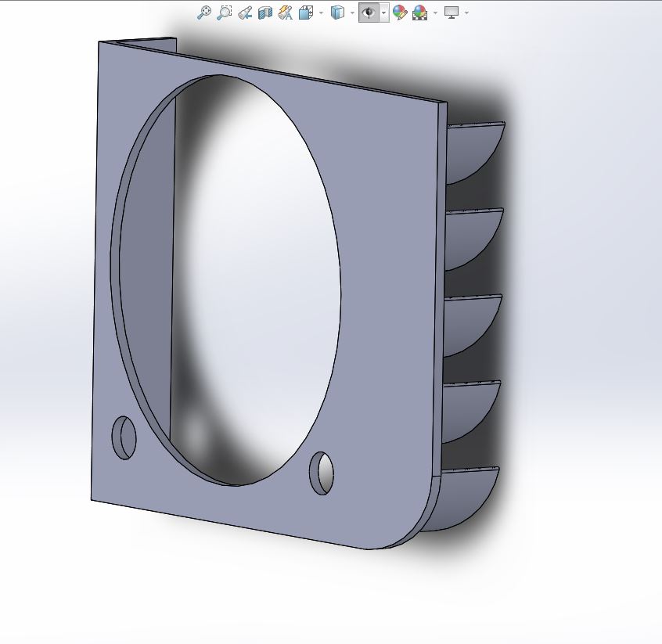
Task: Toggle the Hide/Show Items eye button
Action: 369,13
